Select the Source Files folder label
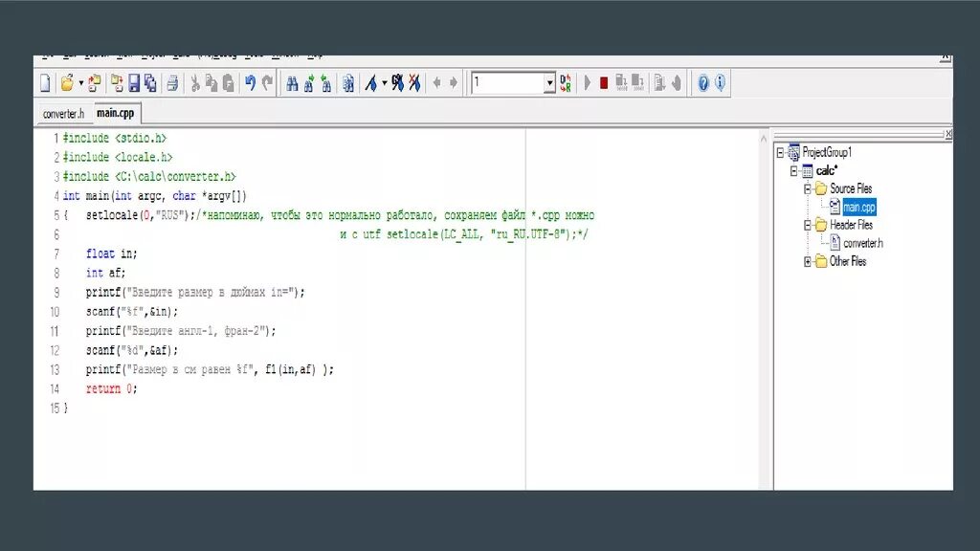 point(851,188)
